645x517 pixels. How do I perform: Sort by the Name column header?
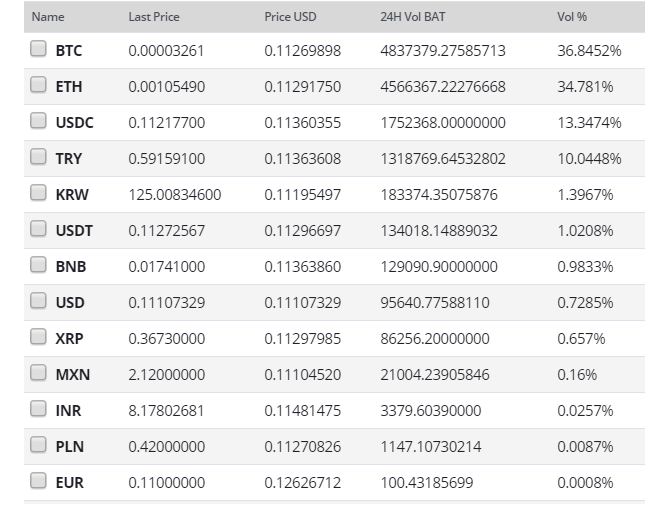[48, 17]
